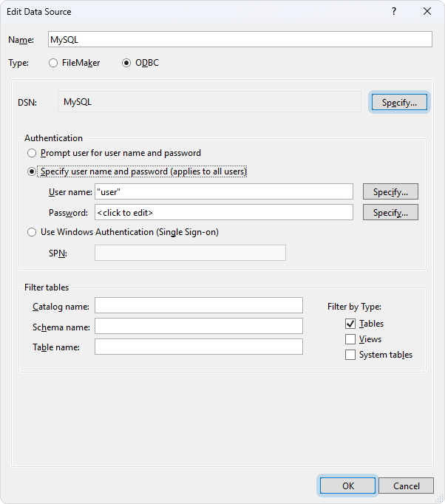Select Specify user name and password option
The image size is (445, 504).
(32, 171)
